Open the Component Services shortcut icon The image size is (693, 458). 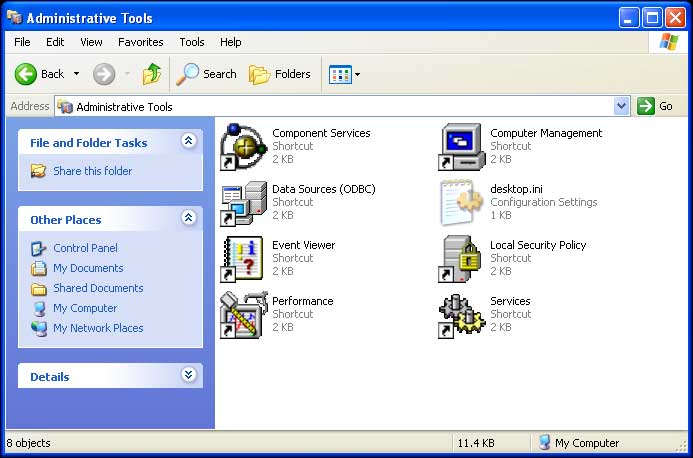click(244, 147)
